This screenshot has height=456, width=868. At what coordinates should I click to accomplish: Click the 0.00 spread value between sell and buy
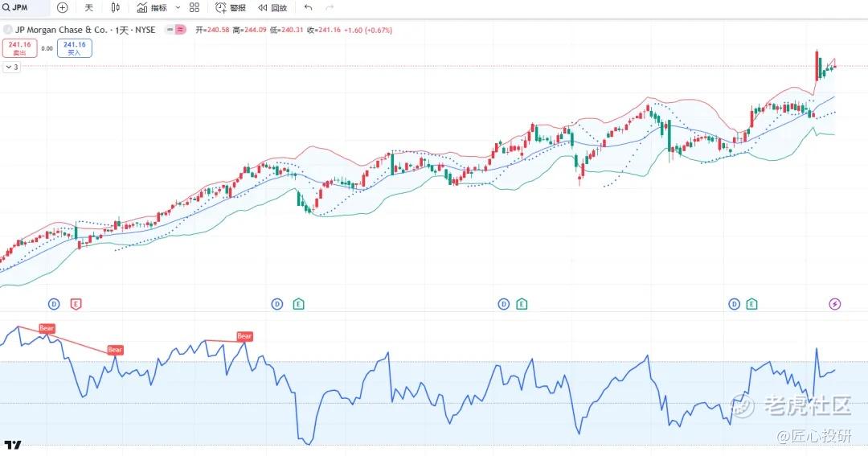[47, 48]
